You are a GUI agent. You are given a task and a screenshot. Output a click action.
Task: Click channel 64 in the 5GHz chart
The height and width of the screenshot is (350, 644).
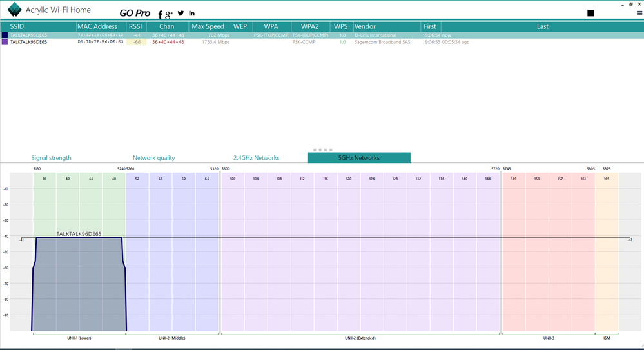pyautogui.click(x=206, y=179)
